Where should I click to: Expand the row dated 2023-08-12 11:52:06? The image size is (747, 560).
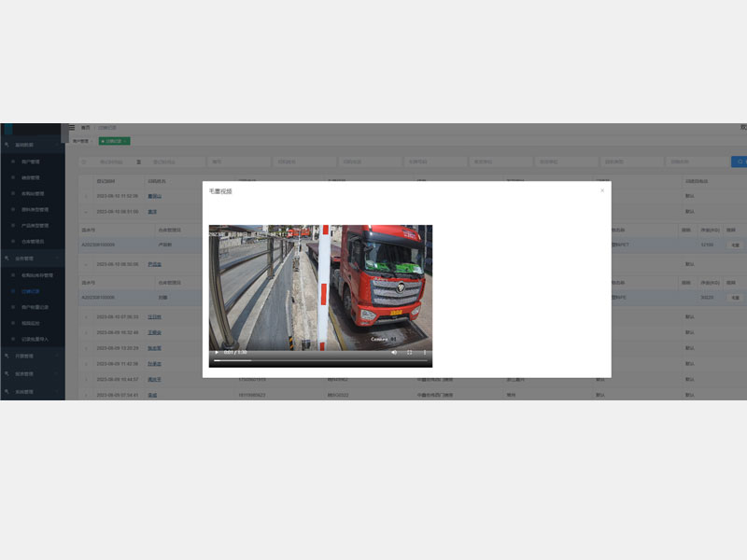coord(86,196)
